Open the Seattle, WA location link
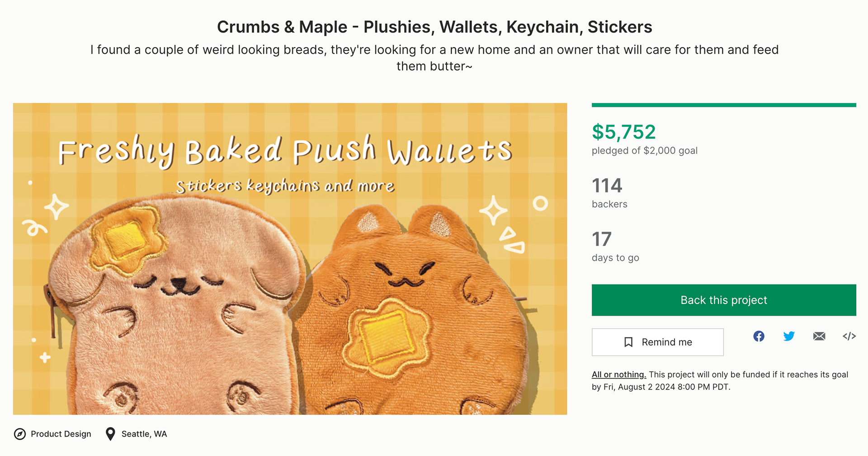The width and height of the screenshot is (868, 456). coord(144,434)
